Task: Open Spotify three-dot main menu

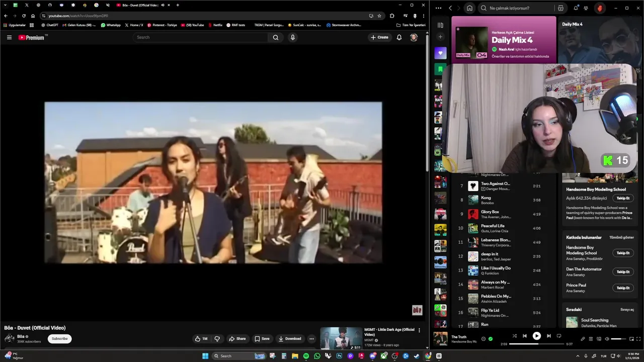Action: pyautogui.click(x=438, y=8)
